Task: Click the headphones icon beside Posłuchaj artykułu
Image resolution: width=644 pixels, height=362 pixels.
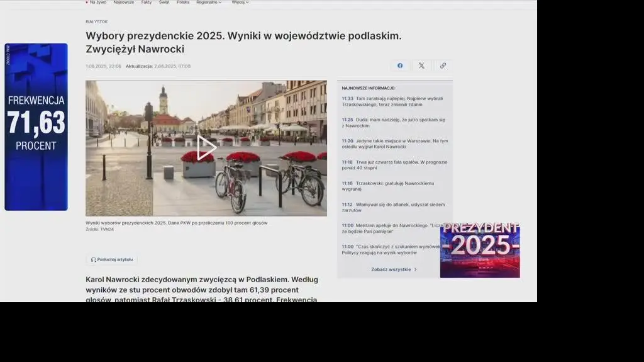Action: [93, 259]
